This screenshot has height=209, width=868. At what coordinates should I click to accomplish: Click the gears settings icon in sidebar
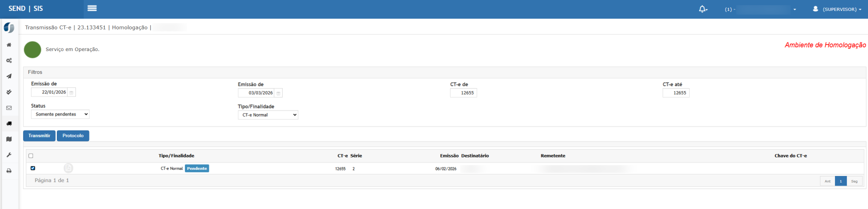[9, 61]
